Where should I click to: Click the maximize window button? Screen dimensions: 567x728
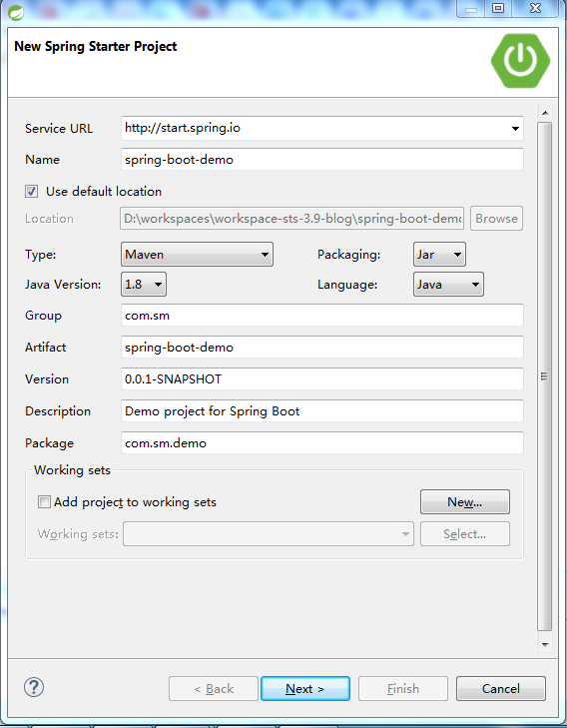tap(498, 8)
